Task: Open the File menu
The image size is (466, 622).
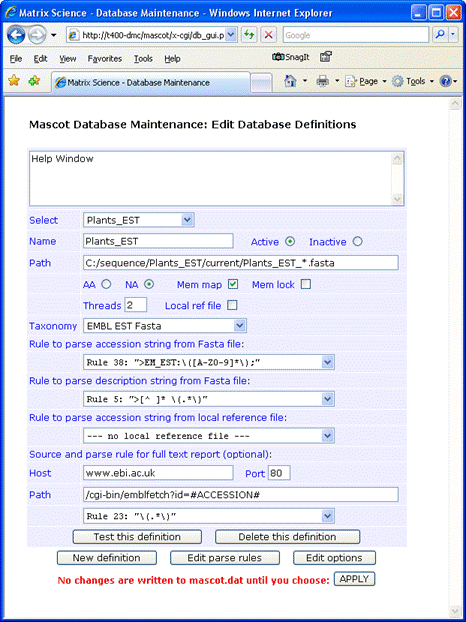Action: pos(16,59)
